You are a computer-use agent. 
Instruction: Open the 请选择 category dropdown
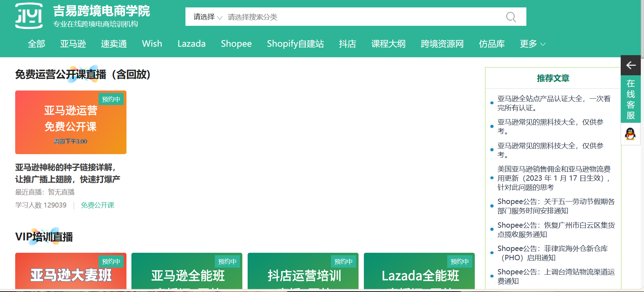pyautogui.click(x=208, y=17)
